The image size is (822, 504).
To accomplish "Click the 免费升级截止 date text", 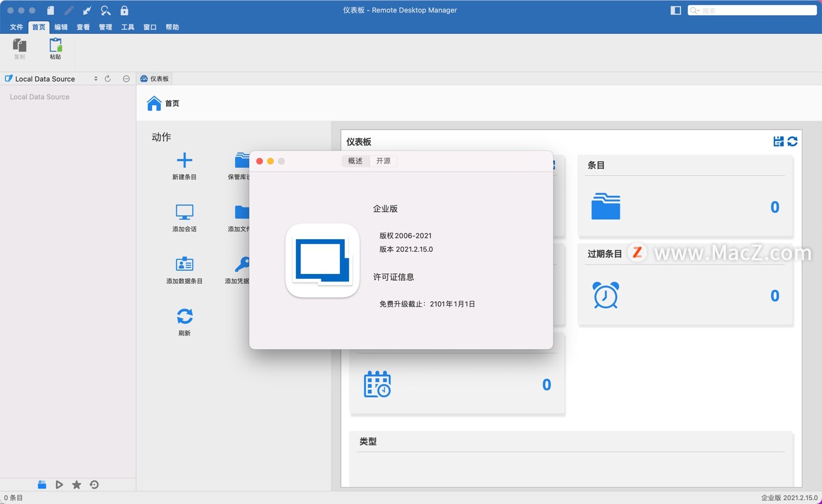I will [427, 304].
